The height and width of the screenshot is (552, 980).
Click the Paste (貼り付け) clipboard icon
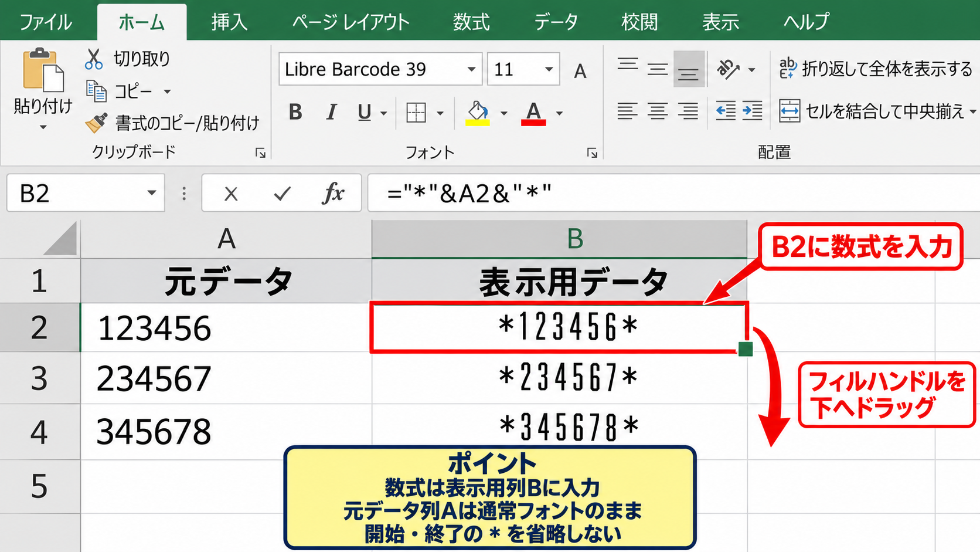click(x=43, y=70)
